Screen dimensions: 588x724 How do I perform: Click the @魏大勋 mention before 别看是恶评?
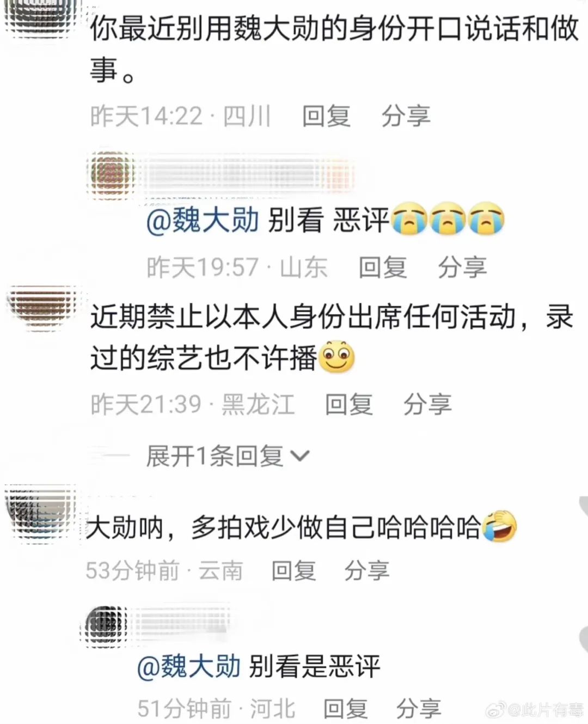click(x=188, y=666)
